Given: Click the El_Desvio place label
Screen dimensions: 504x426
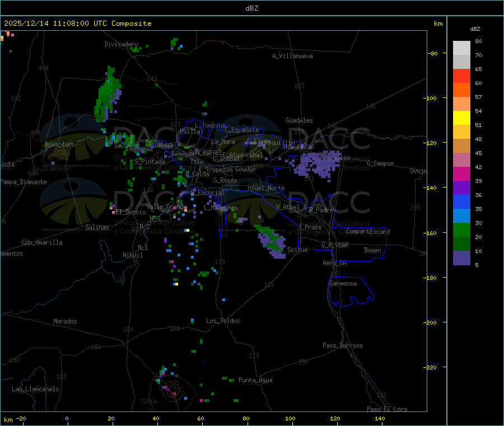Looking at the screenshot, I should 130,212.
